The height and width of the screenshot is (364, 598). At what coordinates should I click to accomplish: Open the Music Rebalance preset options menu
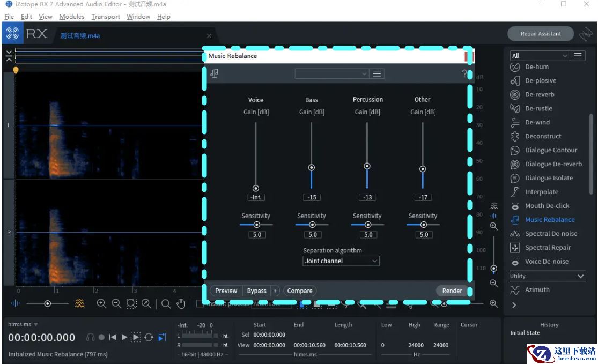377,73
